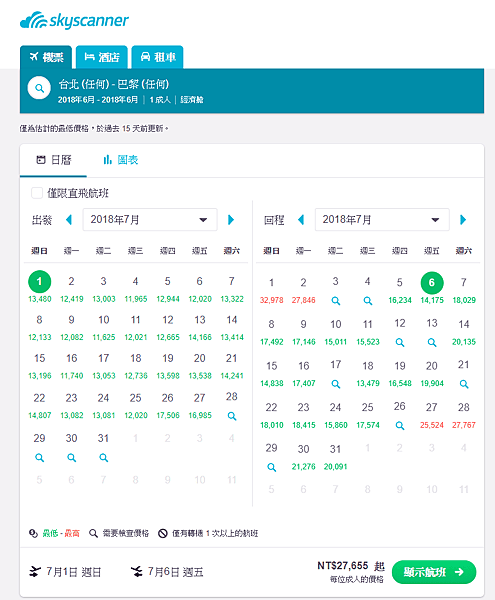Switch to the 租車 car rental tab
This screenshot has height=600, width=495.
pyautogui.click(x=157, y=57)
